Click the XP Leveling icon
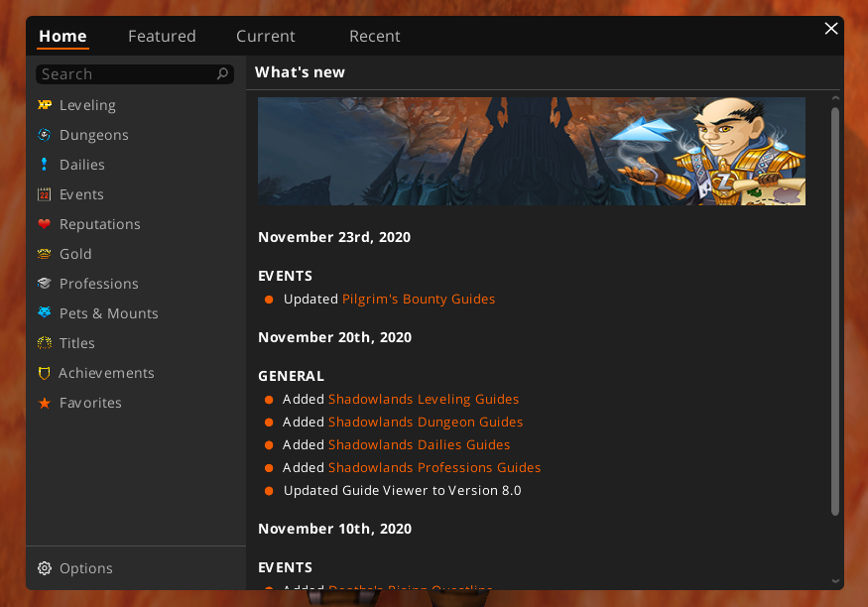This screenshot has width=868, height=607. (x=45, y=104)
